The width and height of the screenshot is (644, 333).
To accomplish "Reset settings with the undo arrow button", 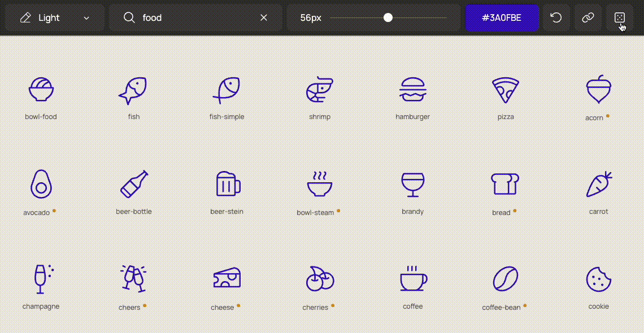I will (x=556, y=18).
